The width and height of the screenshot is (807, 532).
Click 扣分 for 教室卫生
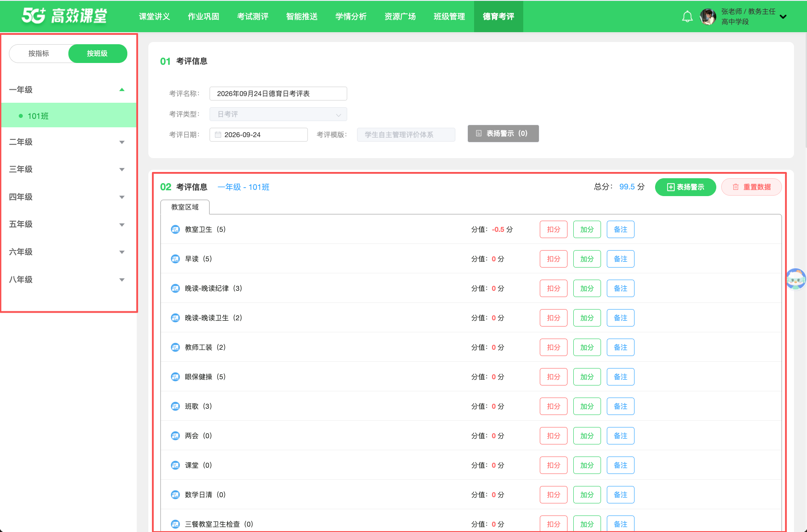pyautogui.click(x=554, y=230)
